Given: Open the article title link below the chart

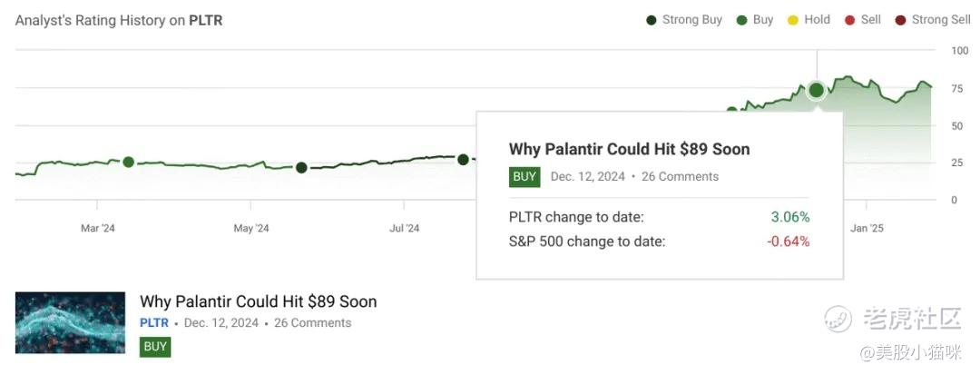Looking at the screenshot, I should pyautogui.click(x=258, y=301).
